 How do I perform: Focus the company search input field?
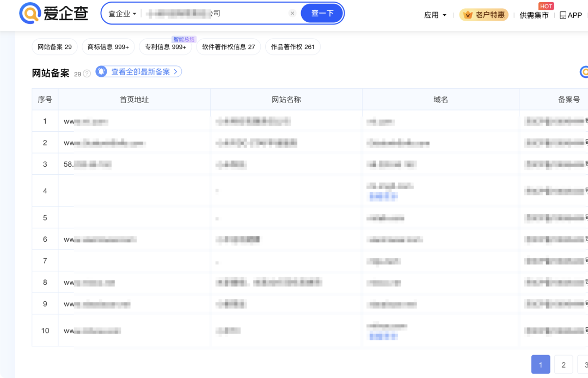tap(216, 14)
